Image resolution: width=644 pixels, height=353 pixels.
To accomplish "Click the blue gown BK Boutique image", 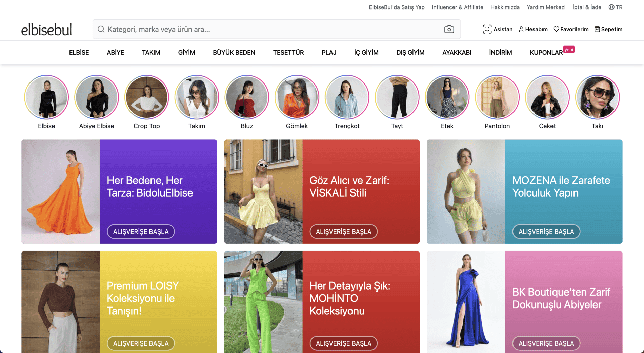I will 466,302.
